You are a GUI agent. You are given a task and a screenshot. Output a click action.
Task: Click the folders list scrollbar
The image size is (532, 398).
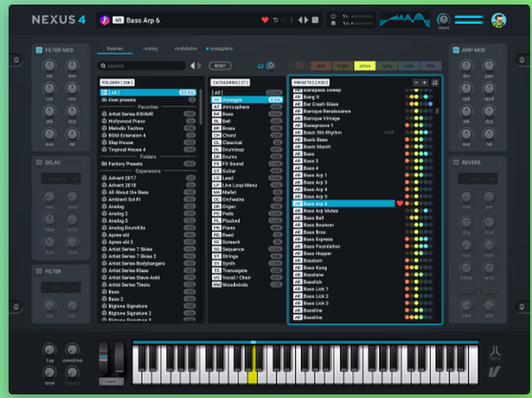click(201, 107)
